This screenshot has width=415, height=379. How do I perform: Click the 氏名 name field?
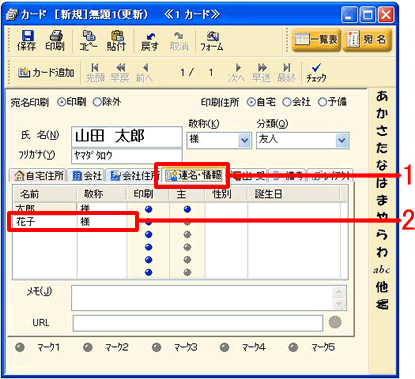(127, 137)
